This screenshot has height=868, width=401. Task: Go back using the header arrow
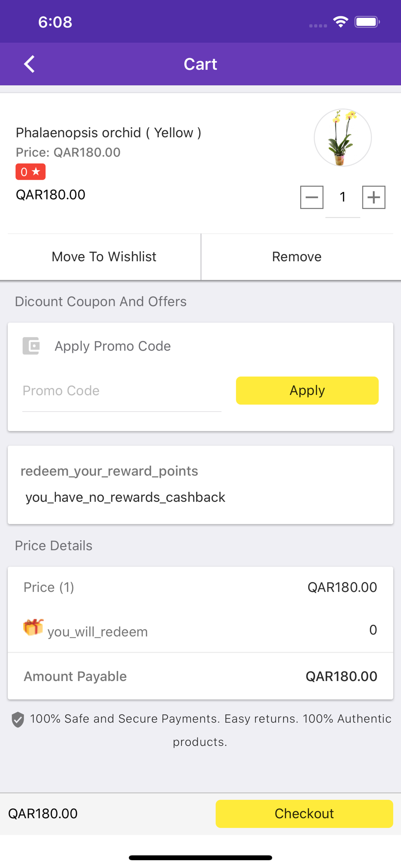click(29, 64)
